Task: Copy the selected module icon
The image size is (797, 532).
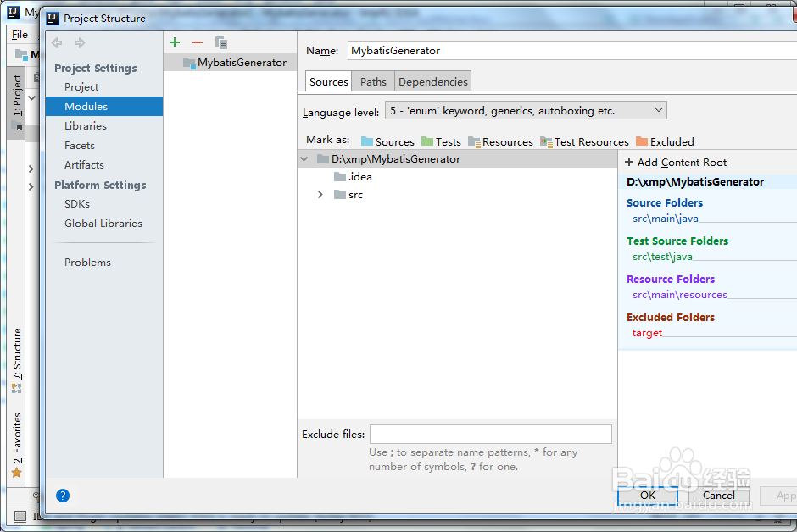Action: [220, 42]
